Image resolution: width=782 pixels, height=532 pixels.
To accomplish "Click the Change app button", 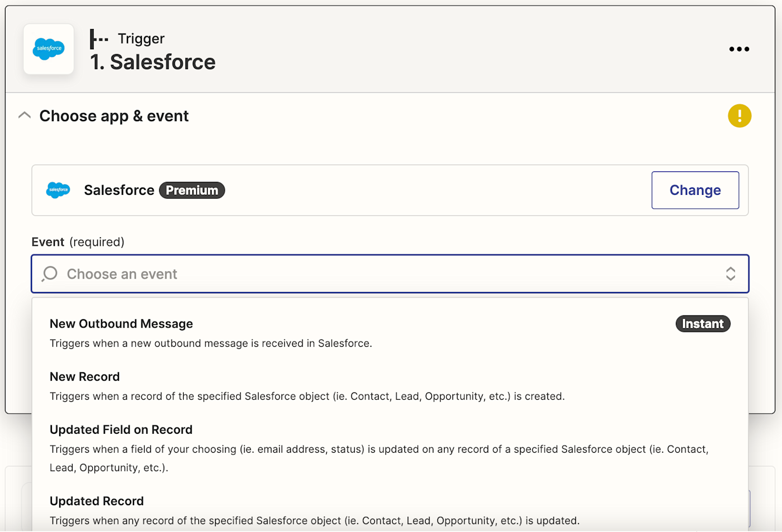I will click(x=695, y=190).
